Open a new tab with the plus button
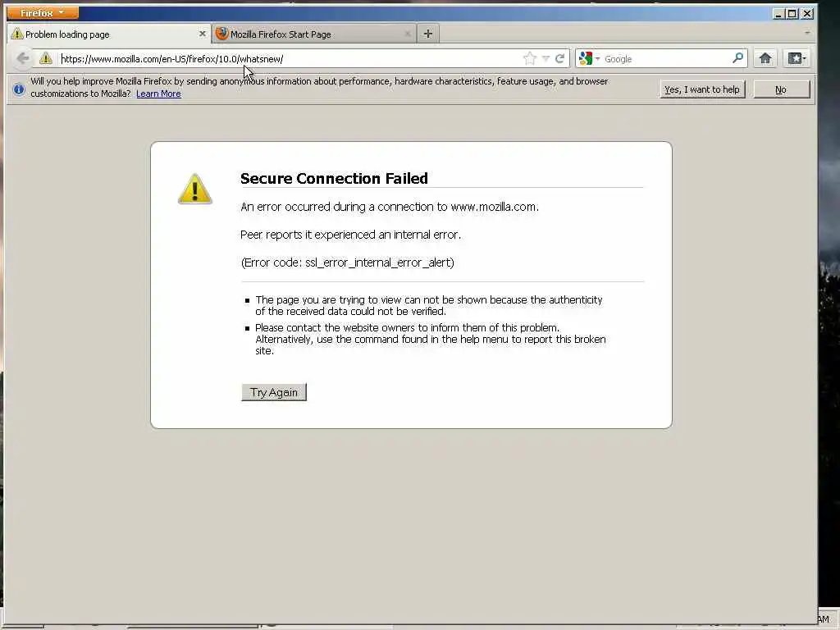Viewport: 840px width, 630px height. pyautogui.click(x=428, y=34)
